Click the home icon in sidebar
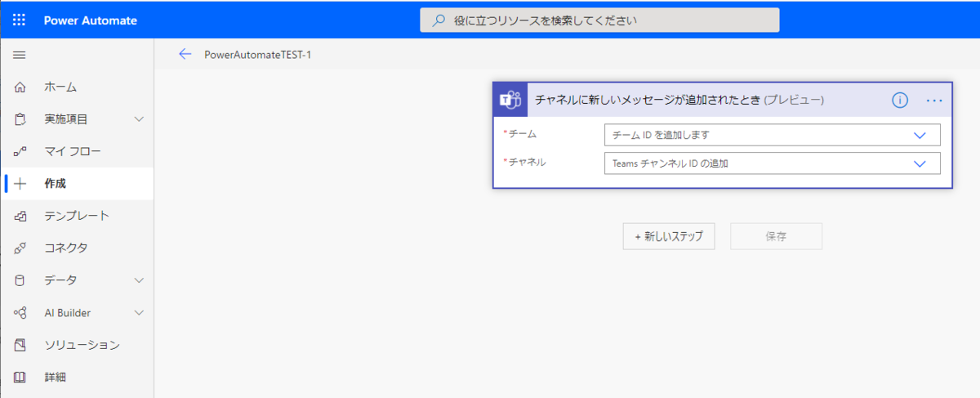Viewport: 980px width, 398px height. coord(20,87)
